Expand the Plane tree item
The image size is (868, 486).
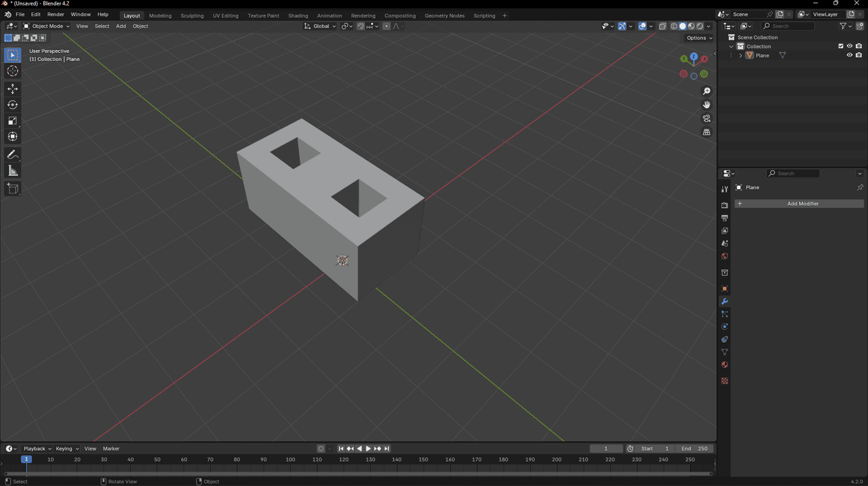[x=741, y=56]
